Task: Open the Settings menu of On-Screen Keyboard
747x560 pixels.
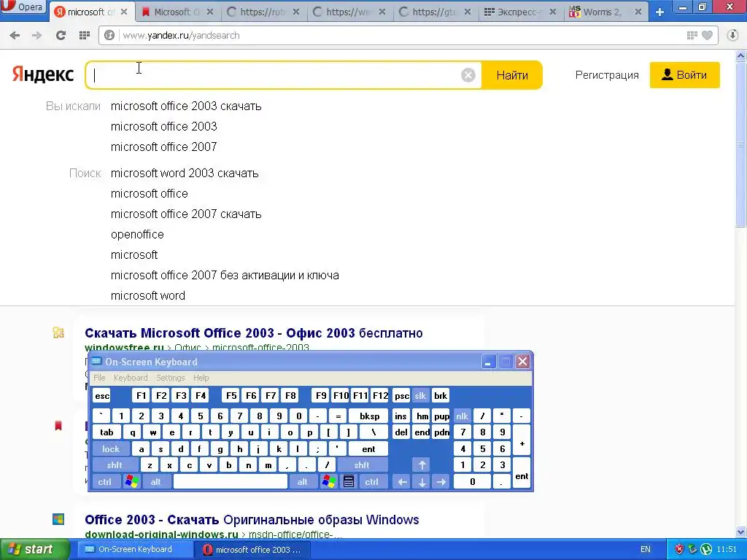Action: (170, 378)
